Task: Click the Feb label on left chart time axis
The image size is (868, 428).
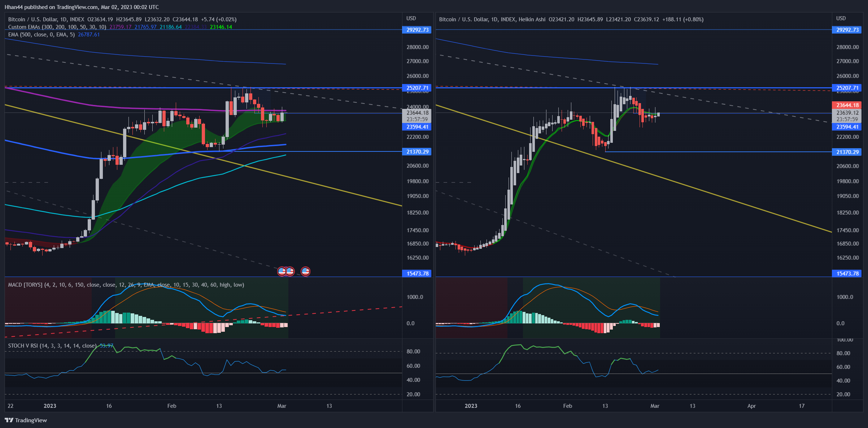Action: 172,406
